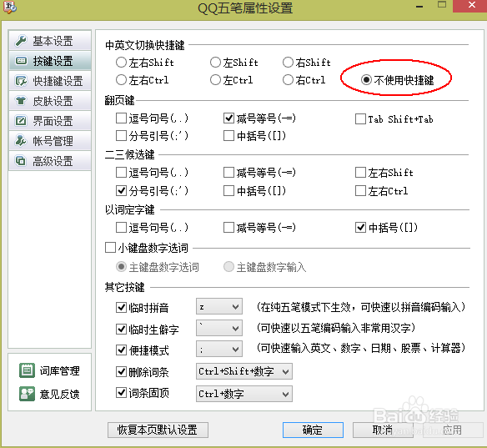The width and height of the screenshot is (487, 448).
Task: Click the 快捷键设置 sidebar icon
Action: [x=21, y=81]
